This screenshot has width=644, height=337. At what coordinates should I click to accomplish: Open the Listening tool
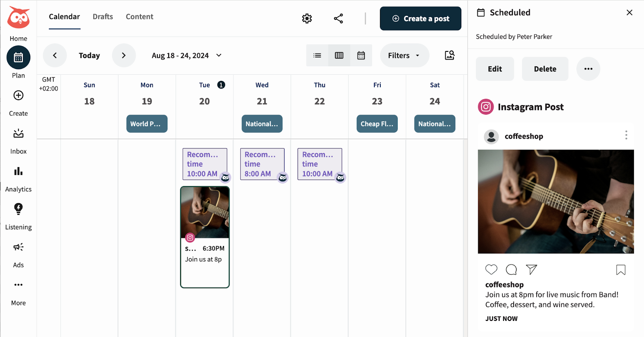18,208
